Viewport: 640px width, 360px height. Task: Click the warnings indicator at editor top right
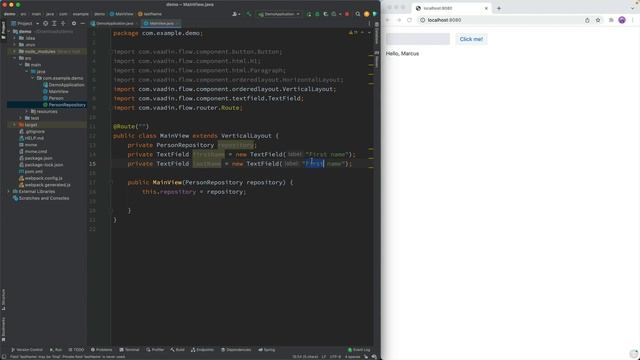click(353, 33)
